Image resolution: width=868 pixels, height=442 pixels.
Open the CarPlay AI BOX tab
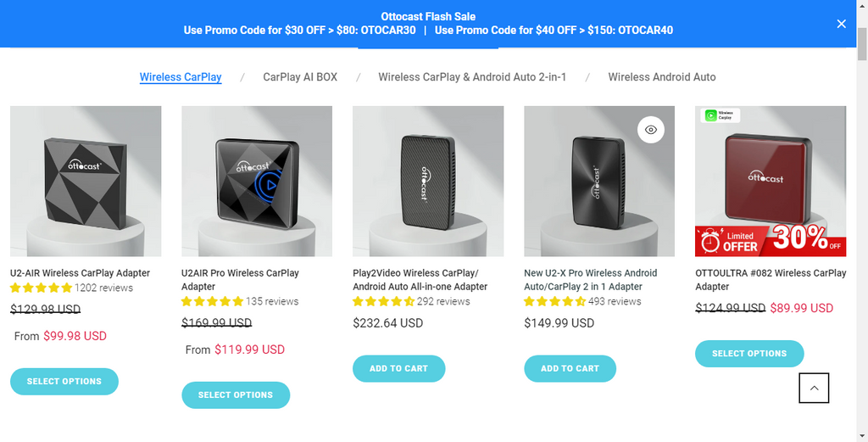[x=300, y=77]
